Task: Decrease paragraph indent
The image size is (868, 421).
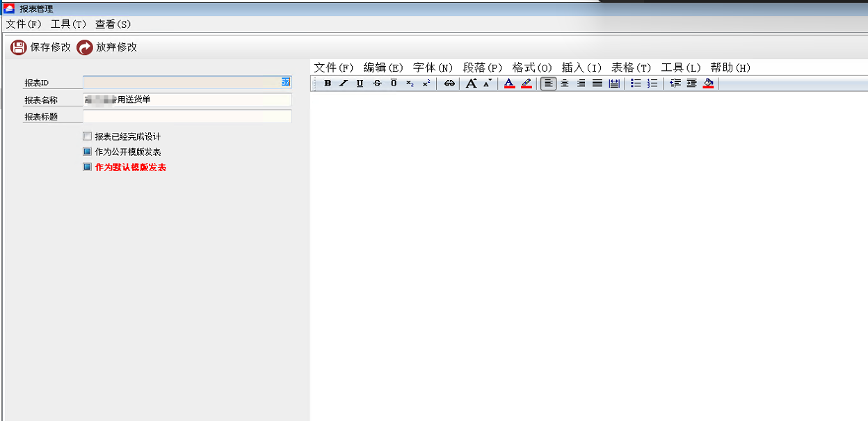Action: point(675,84)
